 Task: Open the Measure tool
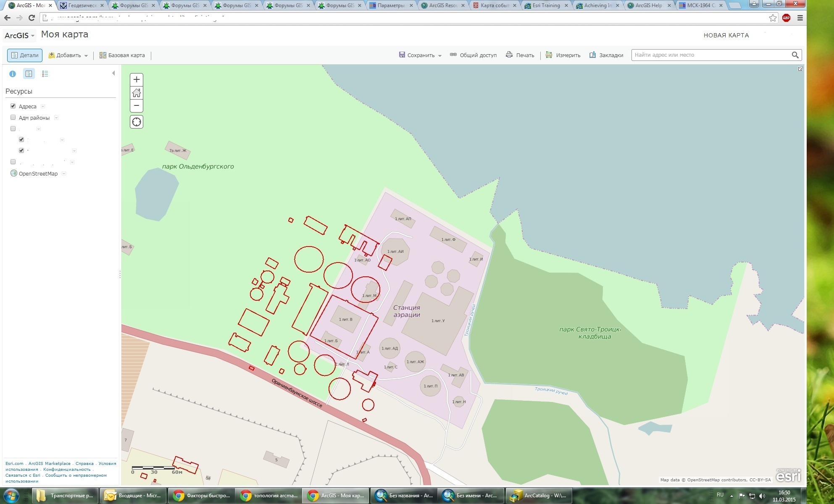pyautogui.click(x=563, y=55)
